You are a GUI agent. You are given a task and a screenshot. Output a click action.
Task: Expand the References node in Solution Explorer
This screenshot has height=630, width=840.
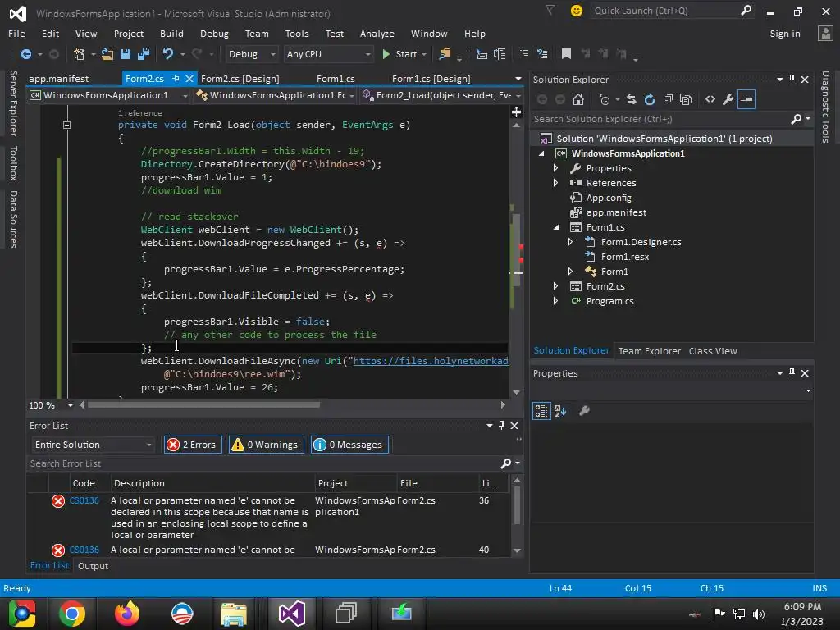[x=556, y=183]
